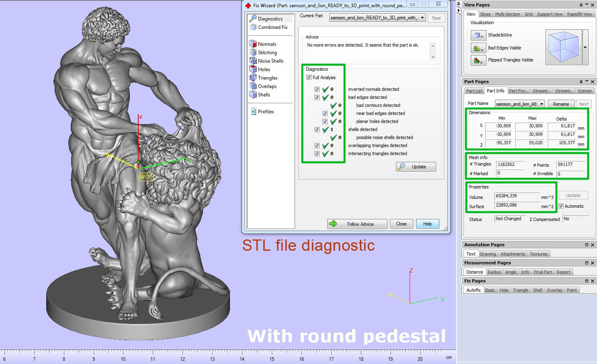Open the Normals fix page
The width and height of the screenshot is (597, 364).
(x=263, y=44)
